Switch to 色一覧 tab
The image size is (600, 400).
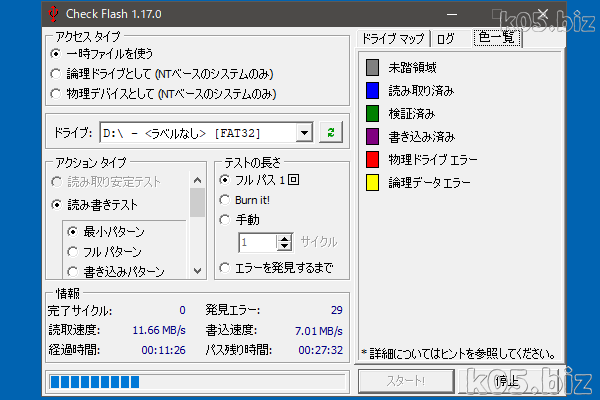coord(497,38)
